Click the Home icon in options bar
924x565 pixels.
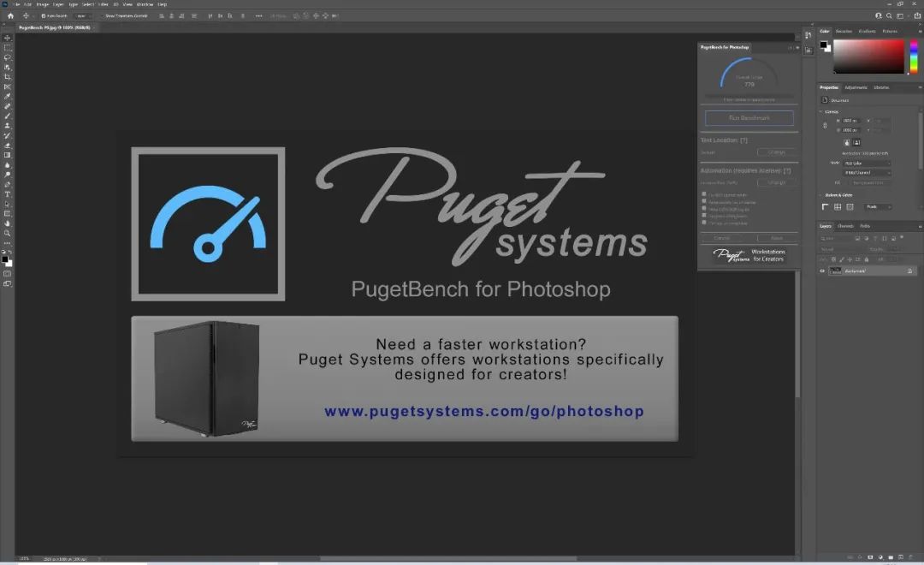[x=10, y=15]
